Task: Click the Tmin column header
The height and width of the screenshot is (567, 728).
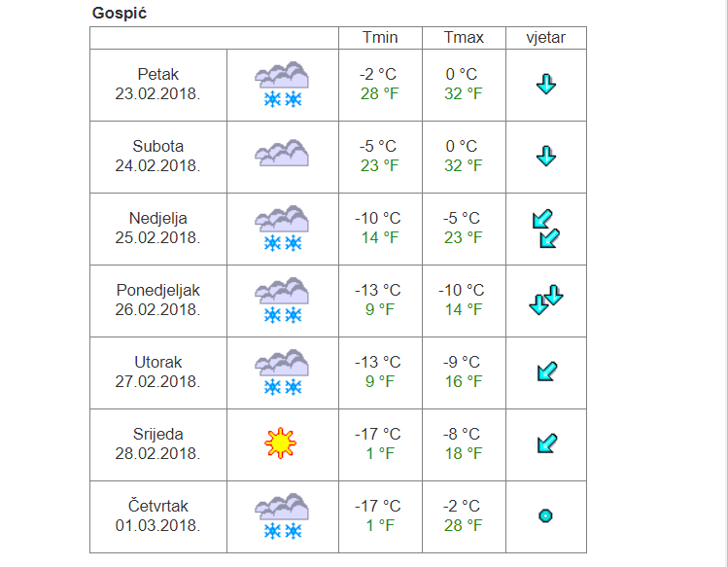Action: pyautogui.click(x=380, y=38)
